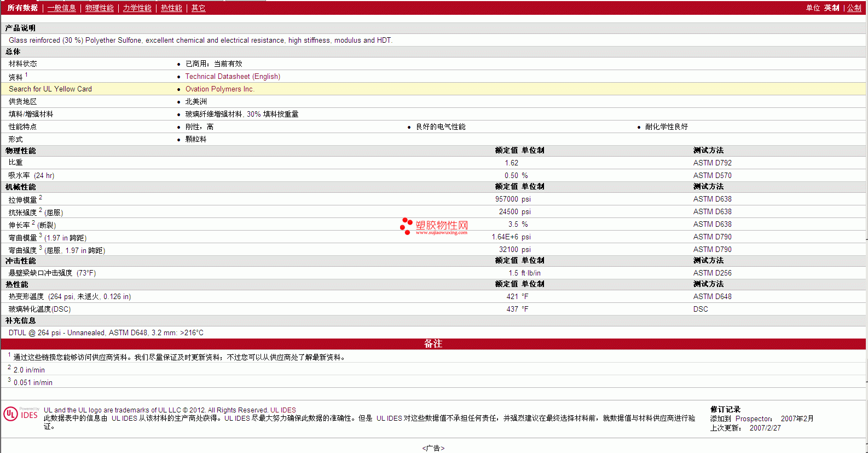Select the 抗张强度 value 24500

click(x=508, y=212)
